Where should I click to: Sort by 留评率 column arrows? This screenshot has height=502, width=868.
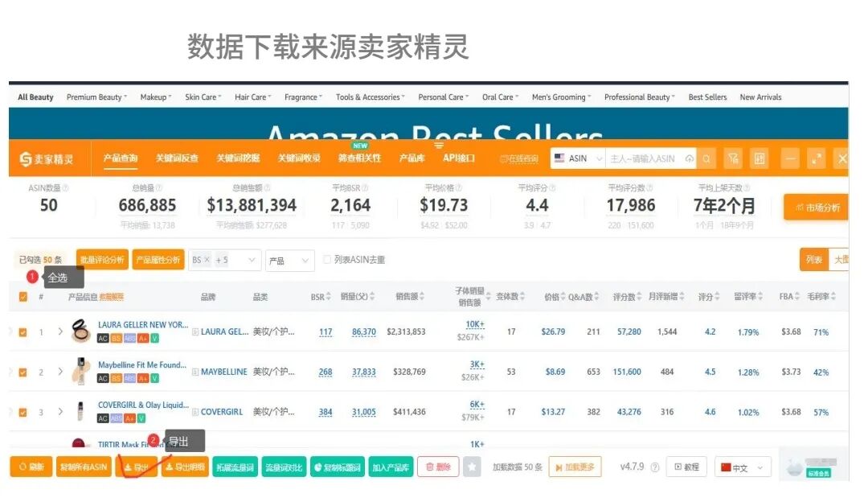click(760, 296)
